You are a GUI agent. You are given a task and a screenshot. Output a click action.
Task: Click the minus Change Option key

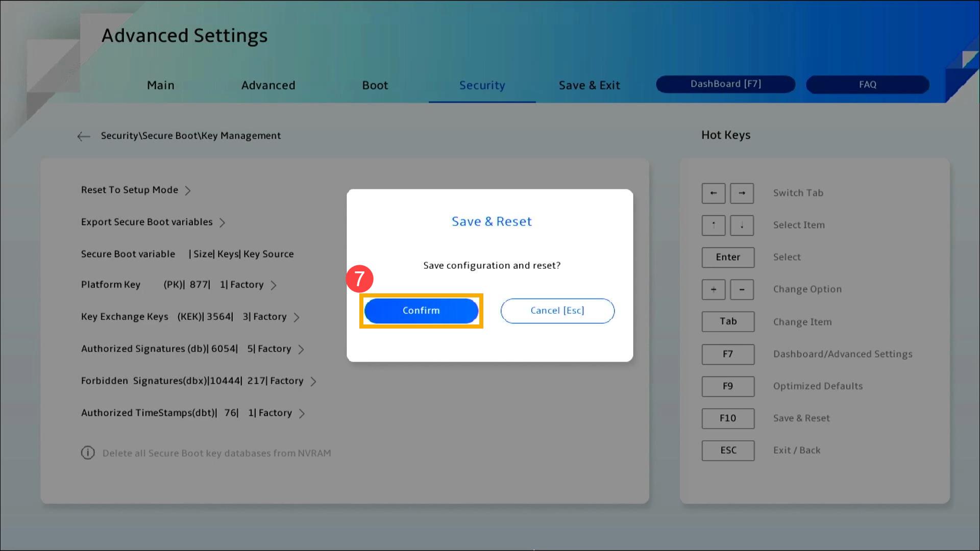point(742,290)
